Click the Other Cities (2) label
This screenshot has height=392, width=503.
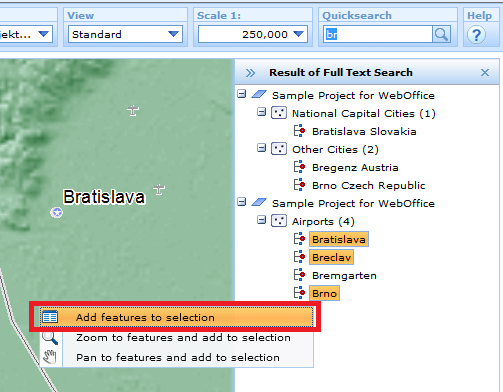335,149
